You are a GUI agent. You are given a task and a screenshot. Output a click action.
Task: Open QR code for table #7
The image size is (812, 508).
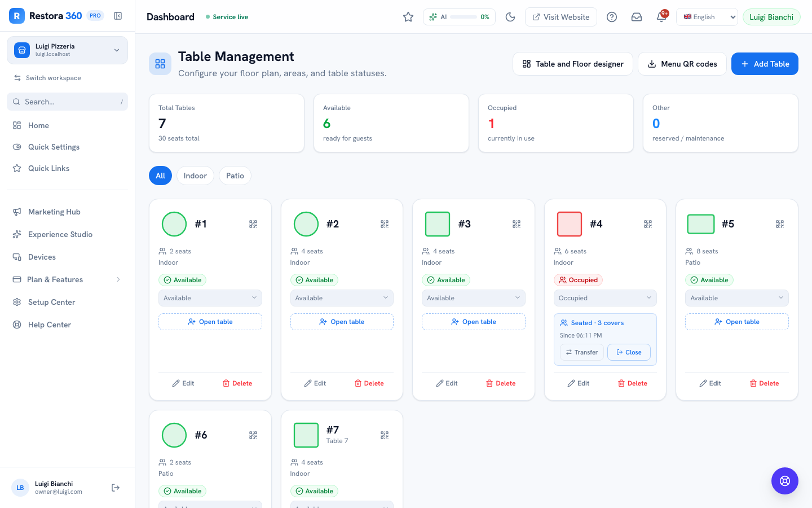pos(385,435)
